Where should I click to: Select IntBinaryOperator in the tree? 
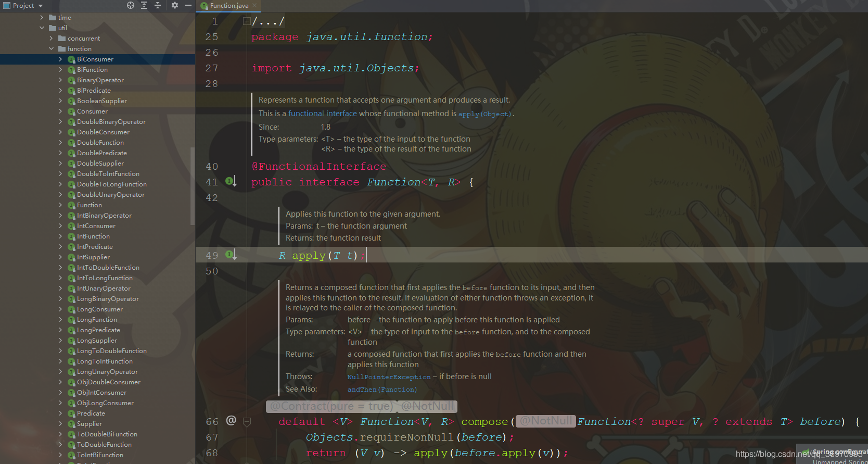pos(104,216)
